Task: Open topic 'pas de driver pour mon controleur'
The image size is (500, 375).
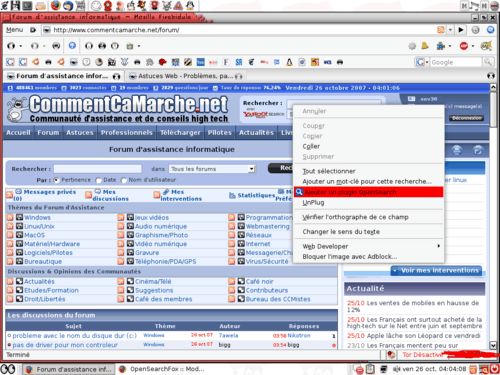Action: [65, 345]
